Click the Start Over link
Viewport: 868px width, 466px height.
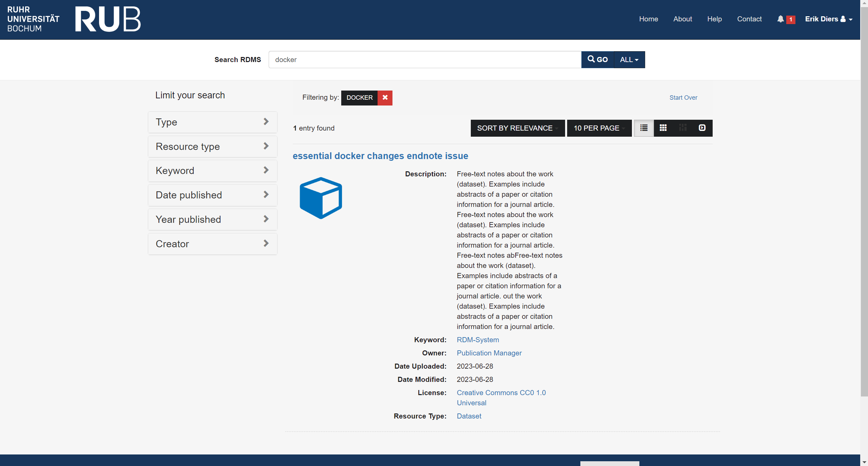tap(683, 98)
